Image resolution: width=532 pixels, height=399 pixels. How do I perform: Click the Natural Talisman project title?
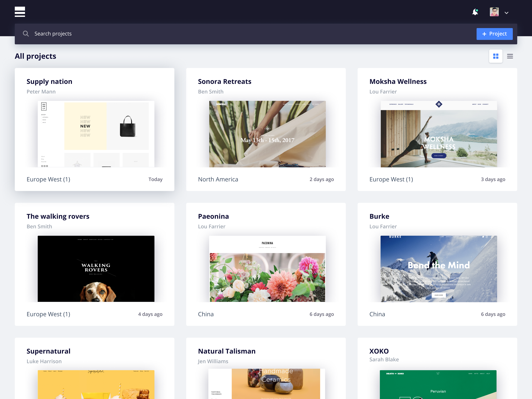(227, 351)
